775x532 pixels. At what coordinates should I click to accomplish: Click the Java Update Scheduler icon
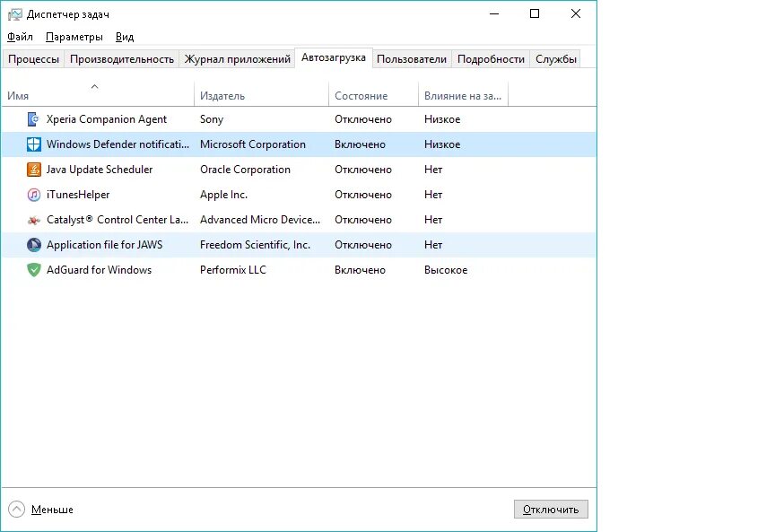(33, 170)
